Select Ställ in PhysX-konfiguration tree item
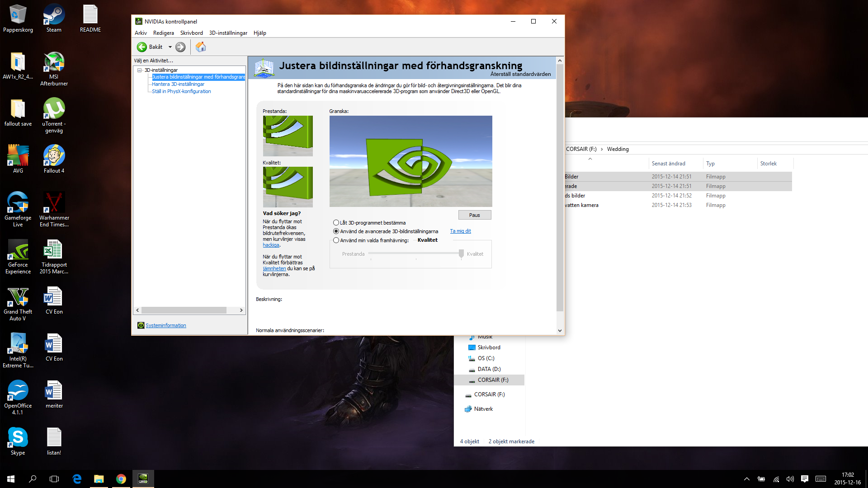 coord(181,91)
